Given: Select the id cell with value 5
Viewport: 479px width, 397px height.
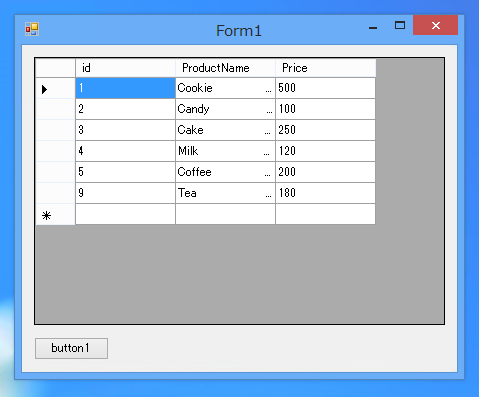Looking at the screenshot, I should point(125,172).
